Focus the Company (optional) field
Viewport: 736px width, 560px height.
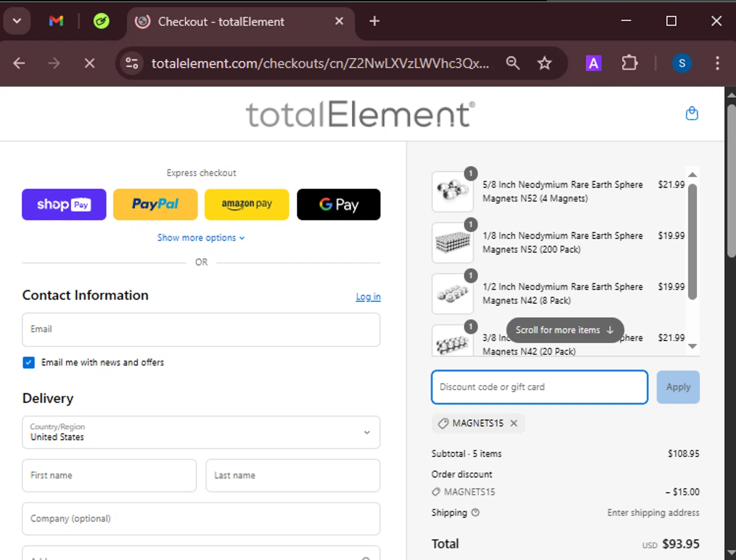click(201, 518)
